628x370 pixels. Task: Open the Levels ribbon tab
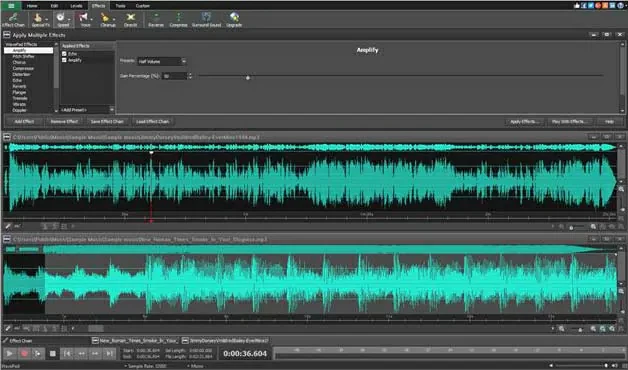76,6
